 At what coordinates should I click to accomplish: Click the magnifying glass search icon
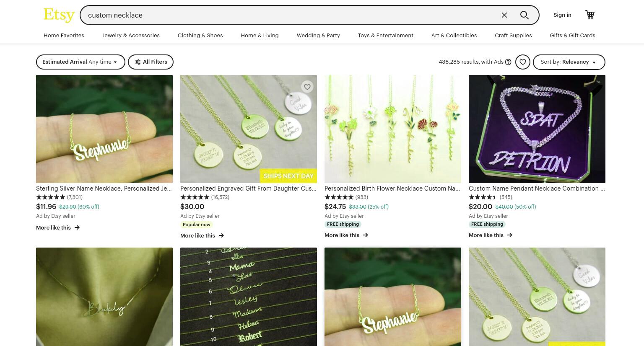tap(524, 15)
